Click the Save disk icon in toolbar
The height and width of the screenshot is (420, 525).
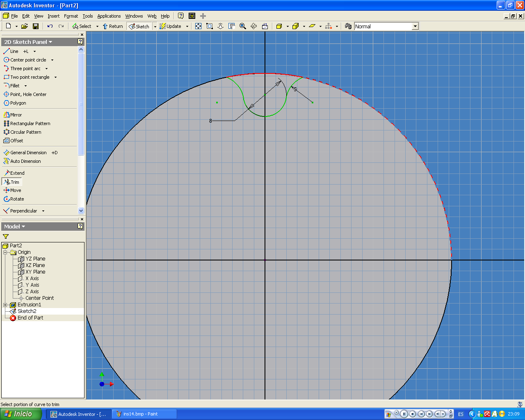(x=36, y=26)
